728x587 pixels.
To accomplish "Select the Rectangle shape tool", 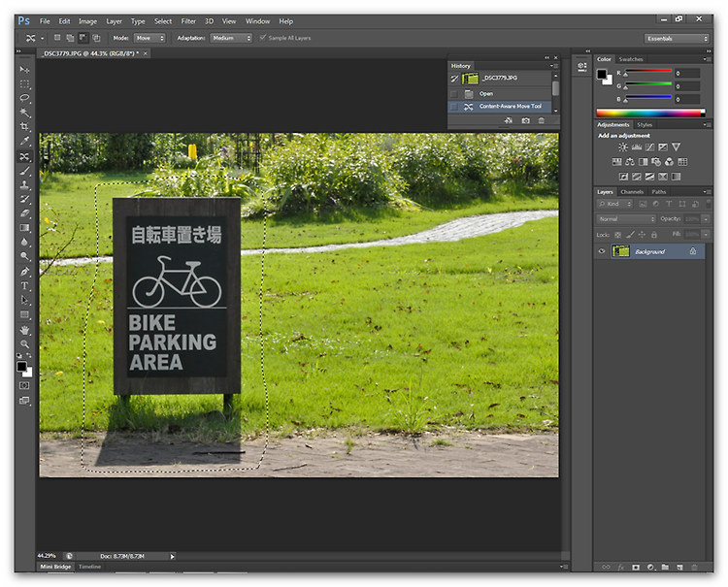I will [24, 314].
